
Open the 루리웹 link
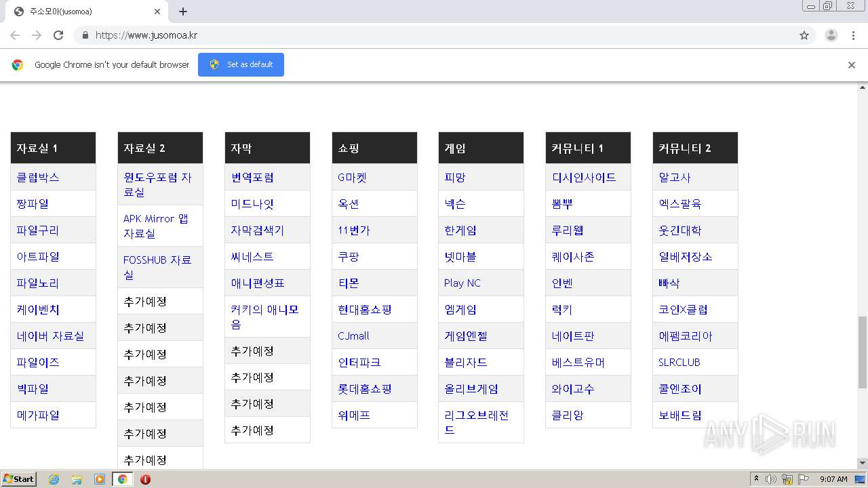[x=568, y=230]
